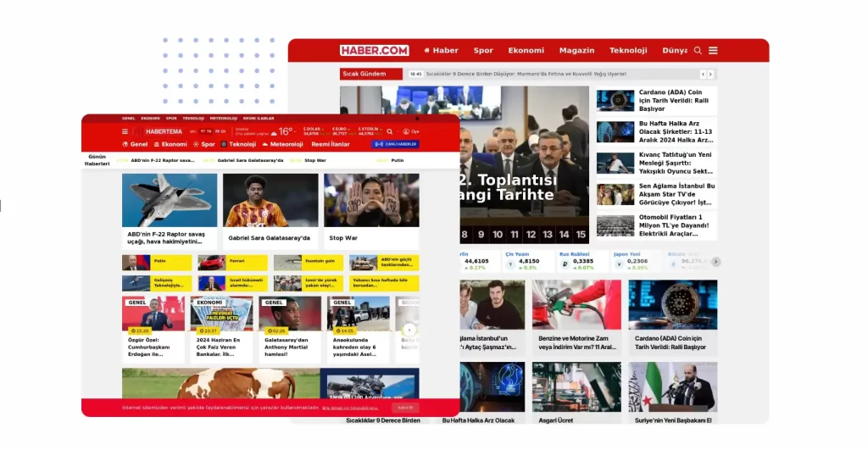Open the İsrail hükümeti news tile
Screen dimensions: 868x450
click(232, 283)
